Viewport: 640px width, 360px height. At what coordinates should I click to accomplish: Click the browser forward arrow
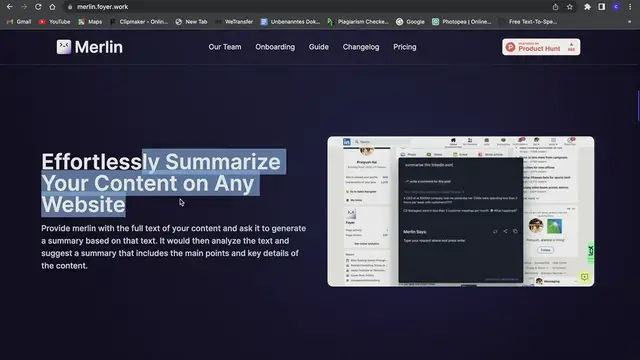pyautogui.click(x=24, y=7)
